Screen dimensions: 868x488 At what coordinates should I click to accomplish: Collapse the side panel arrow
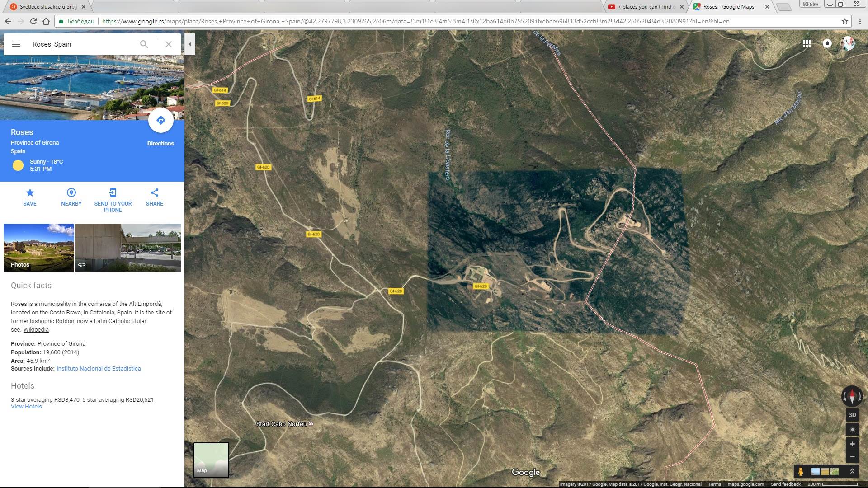point(190,44)
